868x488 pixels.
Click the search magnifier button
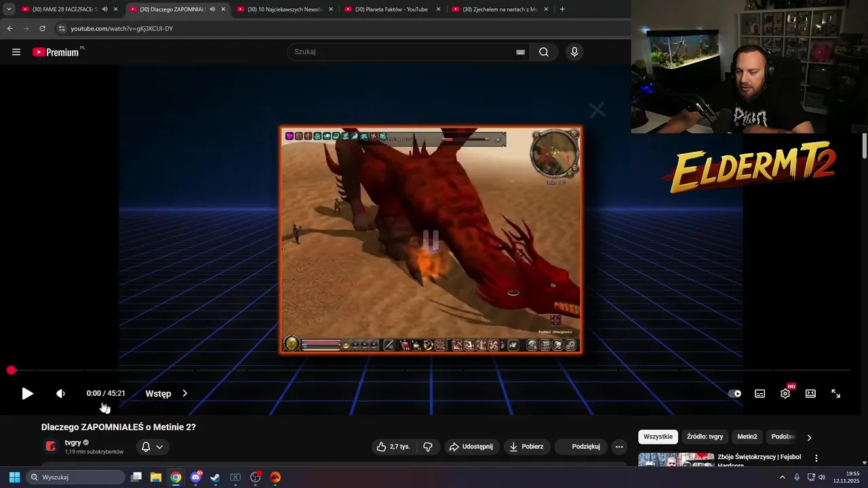[544, 52]
